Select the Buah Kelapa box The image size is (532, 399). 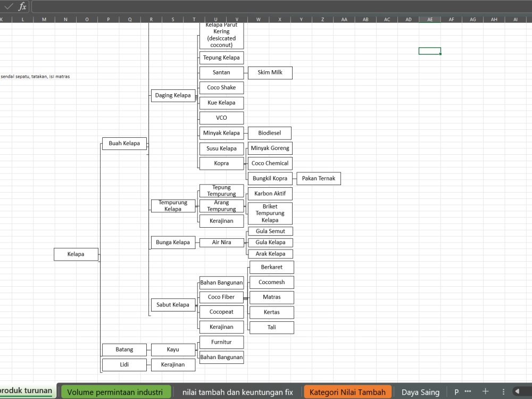tap(124, 143)
